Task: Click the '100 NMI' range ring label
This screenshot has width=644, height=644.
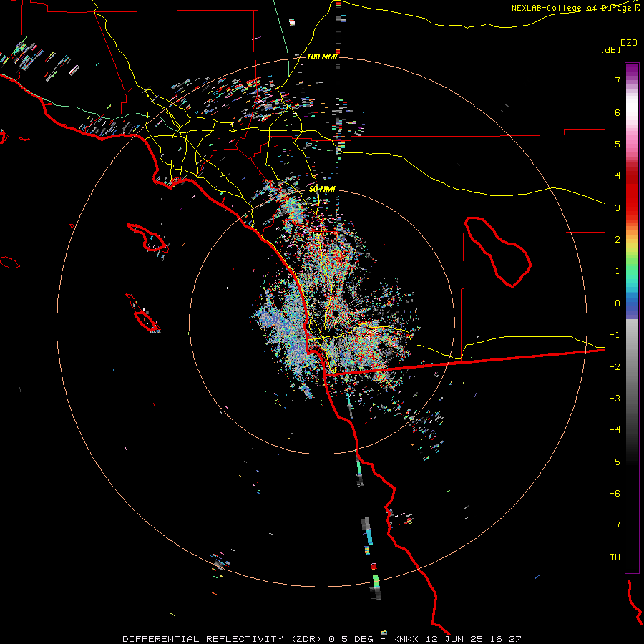Action: (x=322, y=57)
